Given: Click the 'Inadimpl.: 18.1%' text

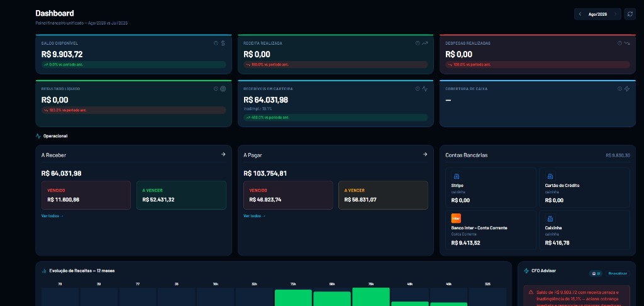Looking at the screenshot, I should point(257,108).
